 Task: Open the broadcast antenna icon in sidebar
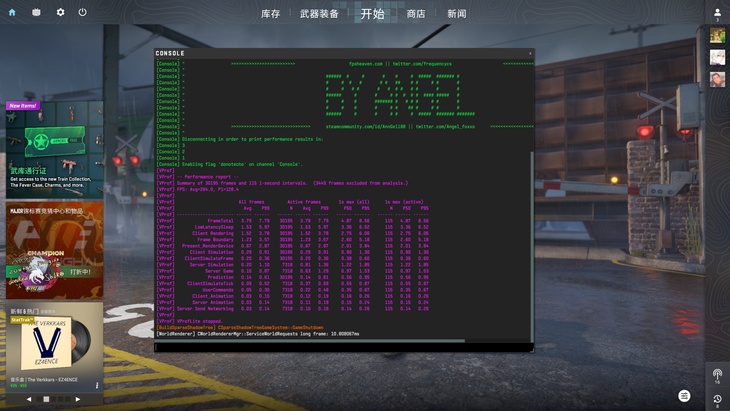(x=717, y=375)
